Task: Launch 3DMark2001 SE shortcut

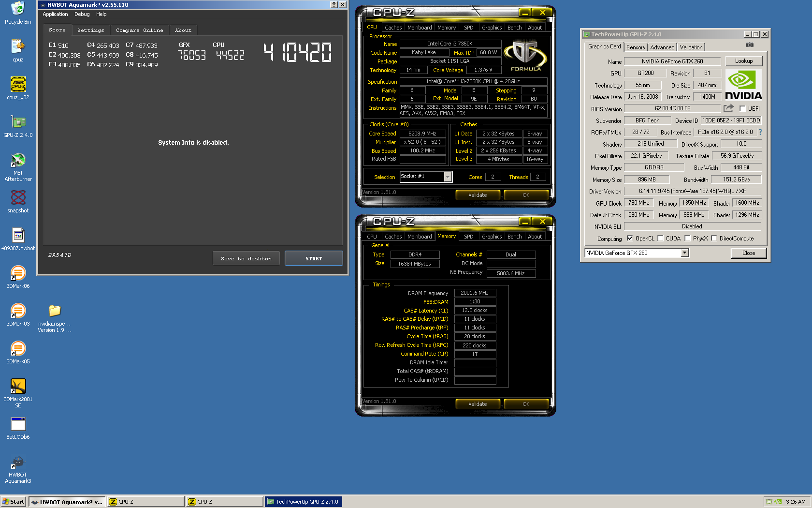Action: pyautogui.click(x=18, y=393)
